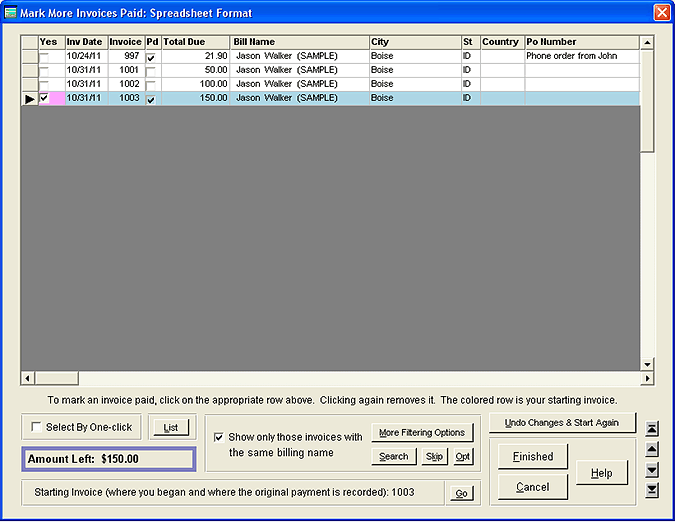The height and width of the screenshot is (522, 675).
Task: Click the Total Due column header
Action: (194, 42)
